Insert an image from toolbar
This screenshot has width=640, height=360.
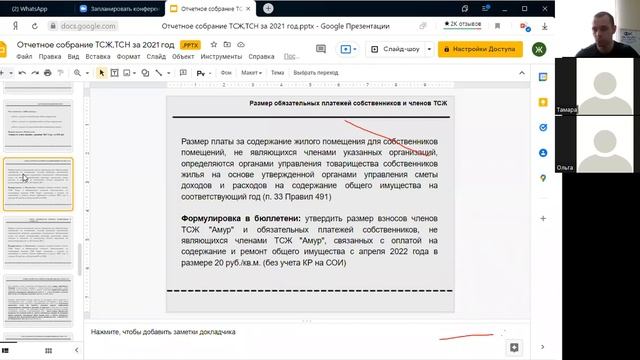127,73
